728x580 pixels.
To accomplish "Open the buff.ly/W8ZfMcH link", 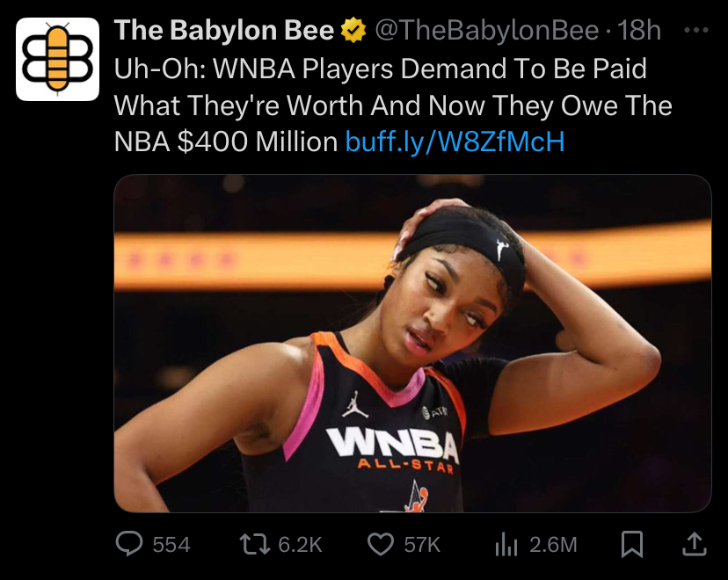I will coord(455,142).
